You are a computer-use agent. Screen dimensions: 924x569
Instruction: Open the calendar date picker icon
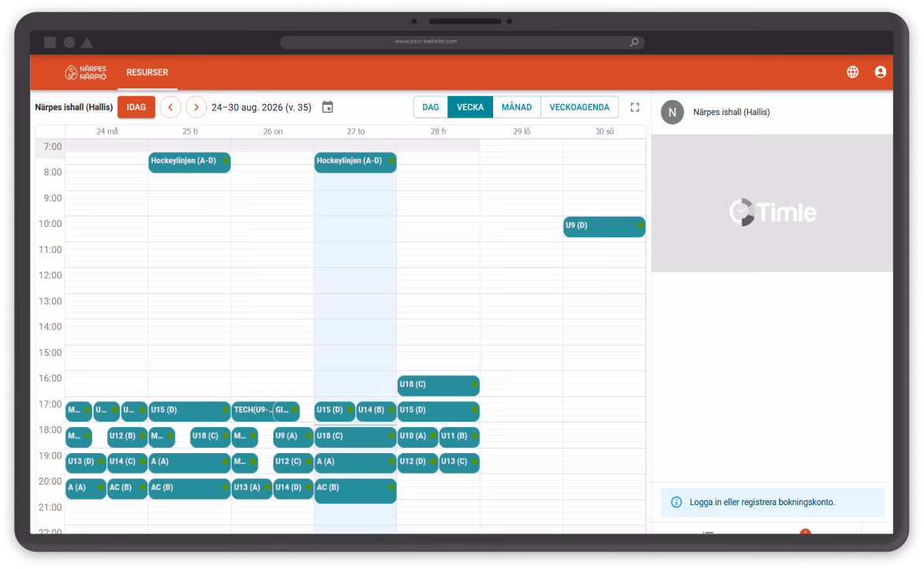click(328, 107)
